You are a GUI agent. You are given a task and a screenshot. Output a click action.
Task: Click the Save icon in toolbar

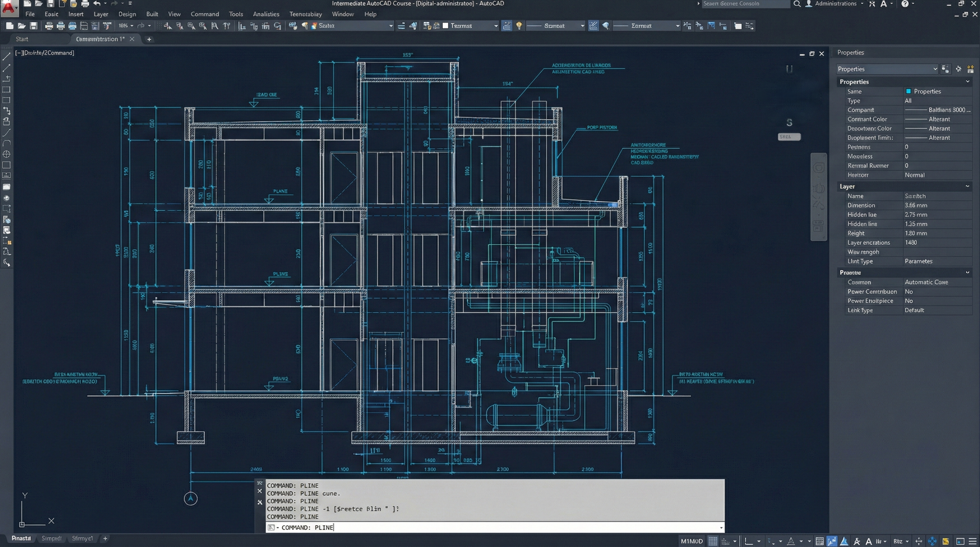[x=34, y=26]
